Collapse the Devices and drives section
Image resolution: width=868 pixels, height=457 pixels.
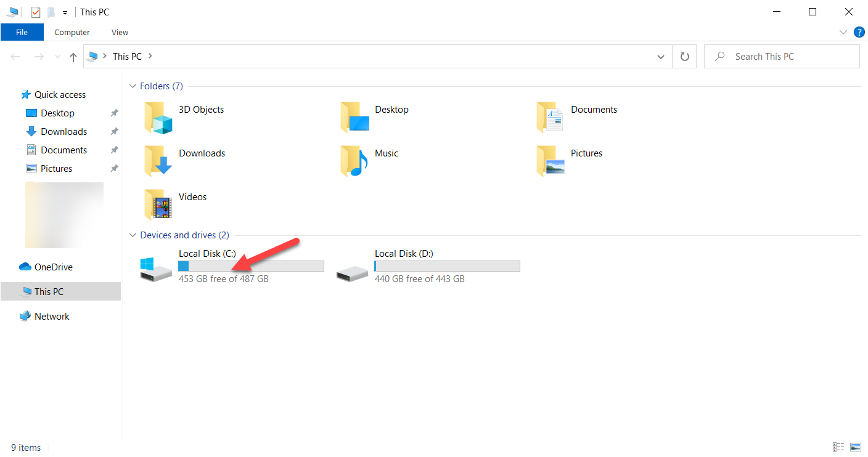(x=133, y=235)
